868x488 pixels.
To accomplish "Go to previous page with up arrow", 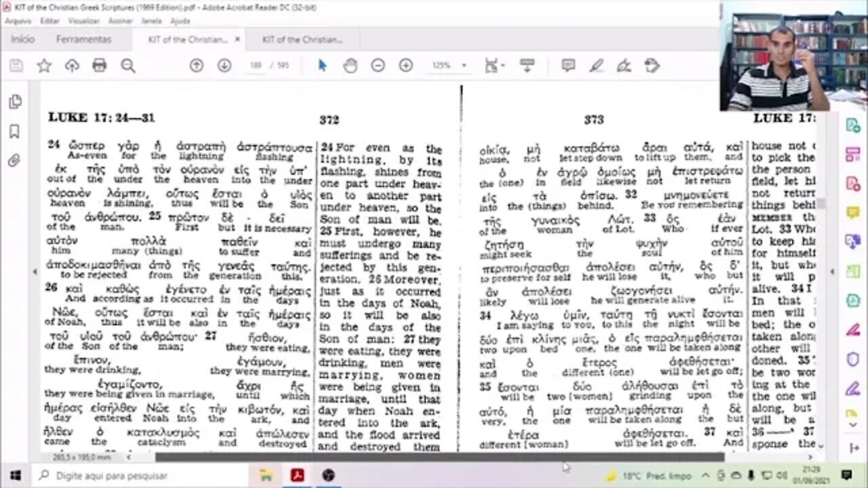I will (x=196, y=66).
